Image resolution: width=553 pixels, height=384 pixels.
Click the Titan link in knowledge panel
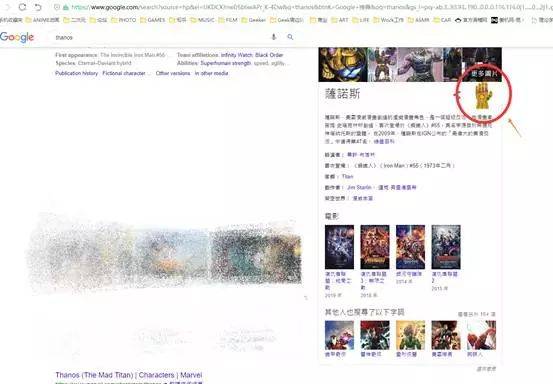tap(347, 176)
